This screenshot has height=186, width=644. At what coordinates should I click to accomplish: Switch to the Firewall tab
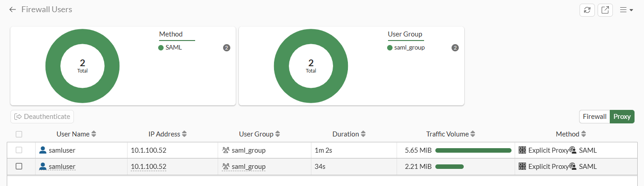tap(594, 117)
